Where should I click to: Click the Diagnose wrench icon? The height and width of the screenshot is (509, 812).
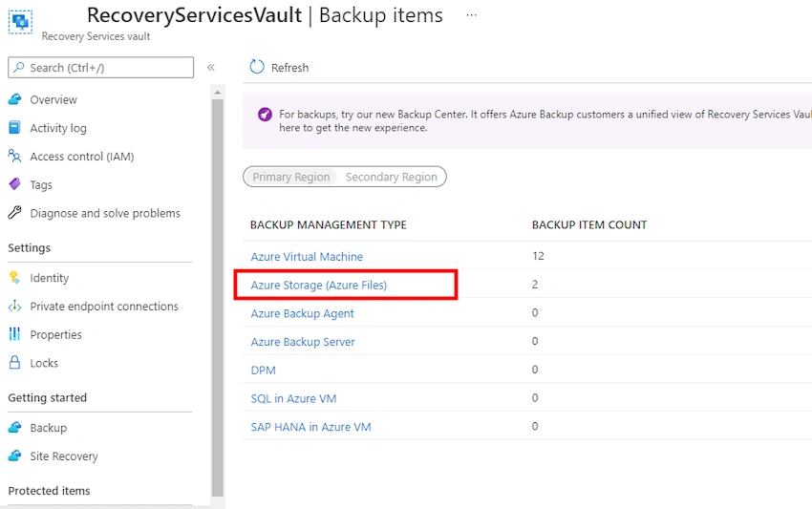pos(15,212)
